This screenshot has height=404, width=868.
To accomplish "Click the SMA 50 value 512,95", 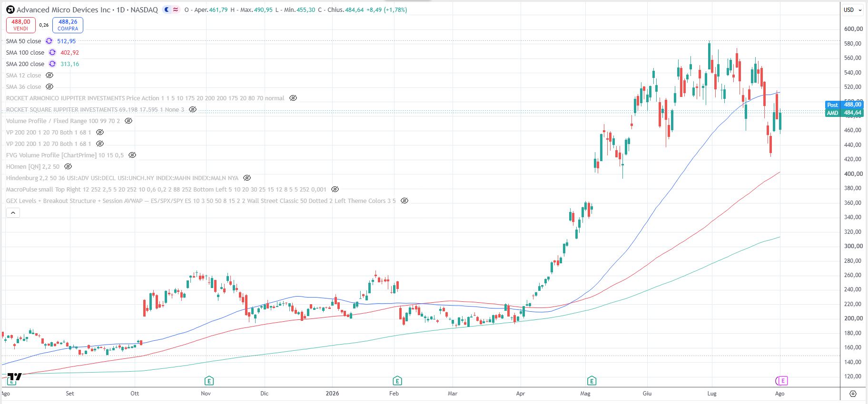I will 66,41.
